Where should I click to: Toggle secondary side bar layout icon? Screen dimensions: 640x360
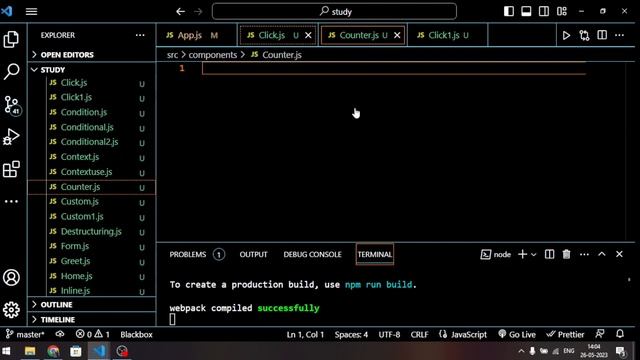[x=544, y=11]
